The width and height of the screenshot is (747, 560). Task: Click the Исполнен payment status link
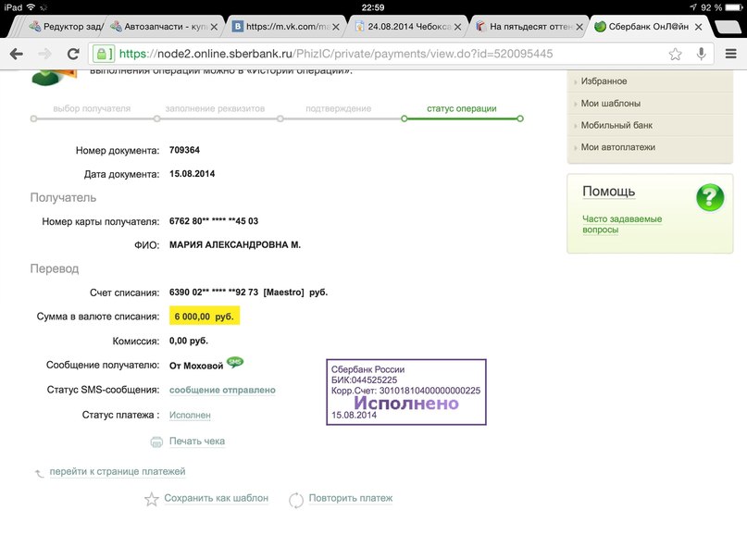pos(190,416)
